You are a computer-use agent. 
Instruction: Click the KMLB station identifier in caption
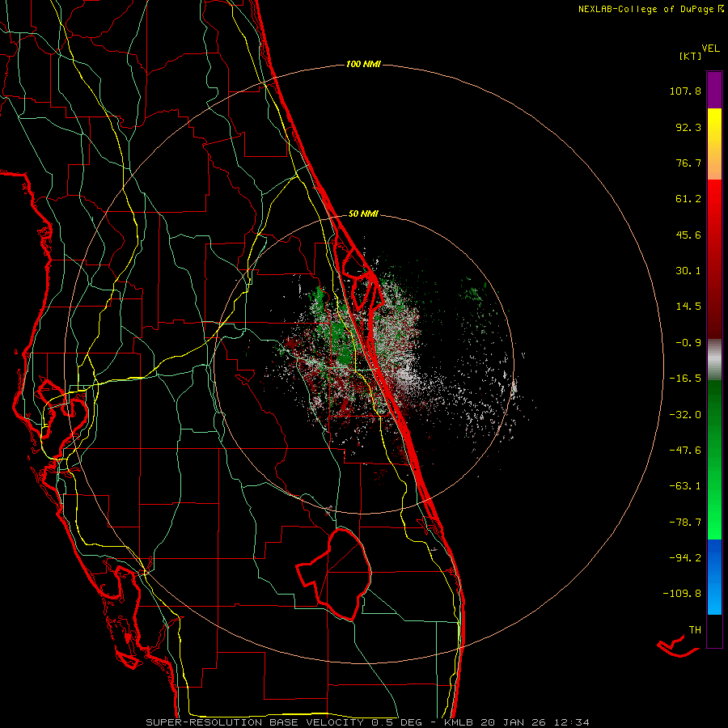click(x=459, y=722)
